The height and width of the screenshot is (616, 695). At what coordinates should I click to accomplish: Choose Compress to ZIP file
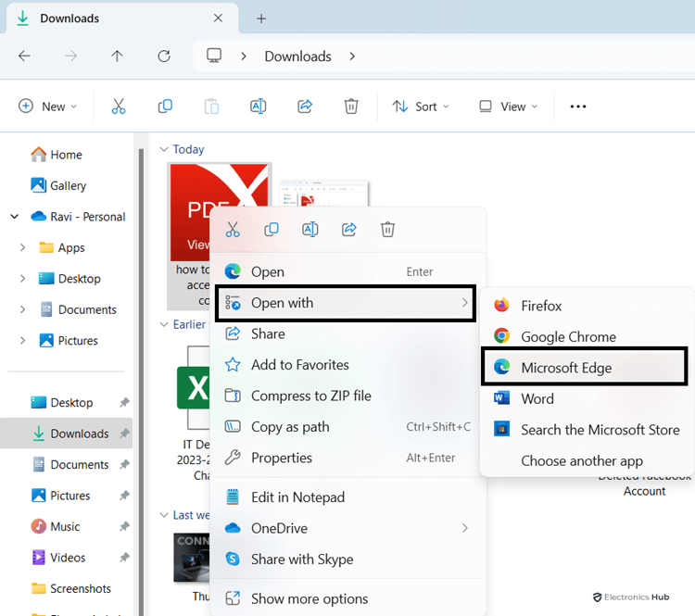coord(347,396)
